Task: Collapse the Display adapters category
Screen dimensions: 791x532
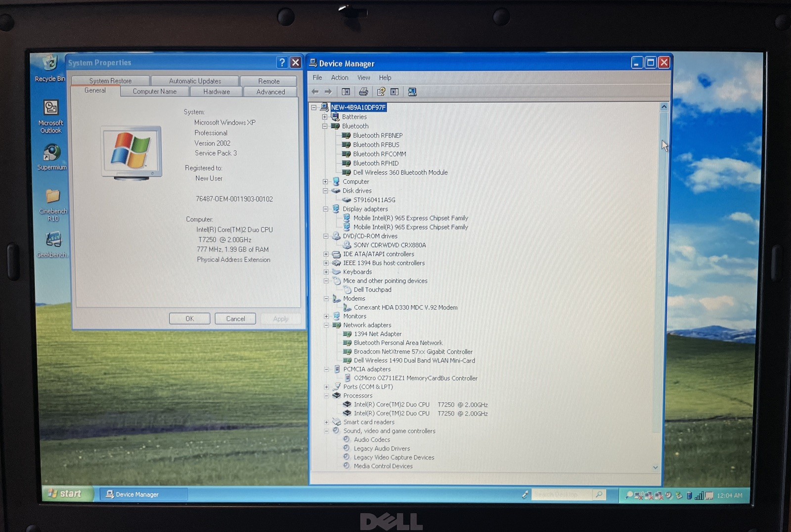Action: point(326,209)
